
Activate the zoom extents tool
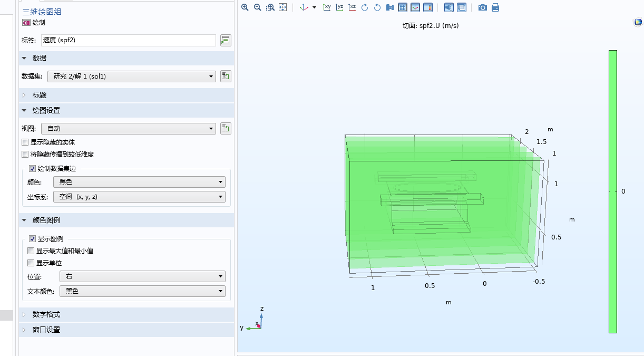[x=282, y=7]
